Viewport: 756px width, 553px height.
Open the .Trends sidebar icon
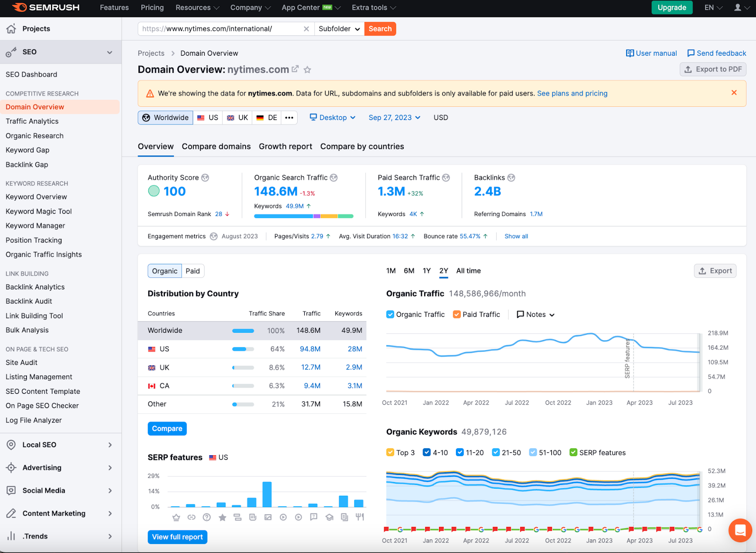(x=11, y=536)
